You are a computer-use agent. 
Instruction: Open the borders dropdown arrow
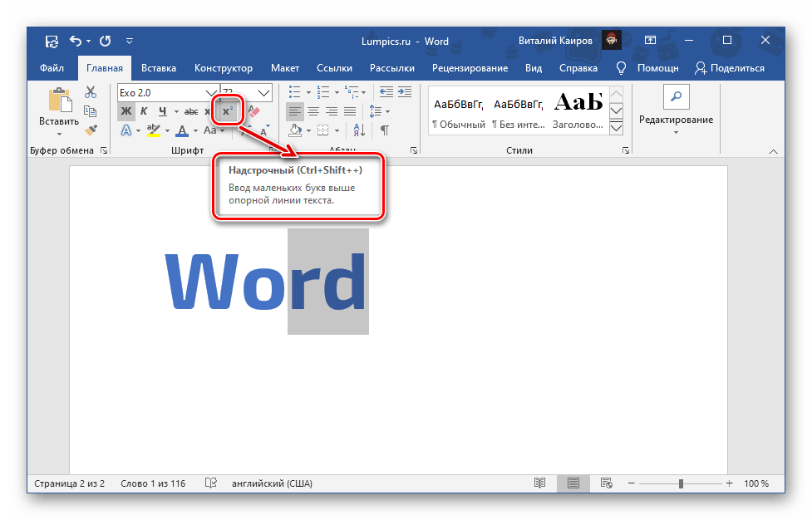coord(337,131)
